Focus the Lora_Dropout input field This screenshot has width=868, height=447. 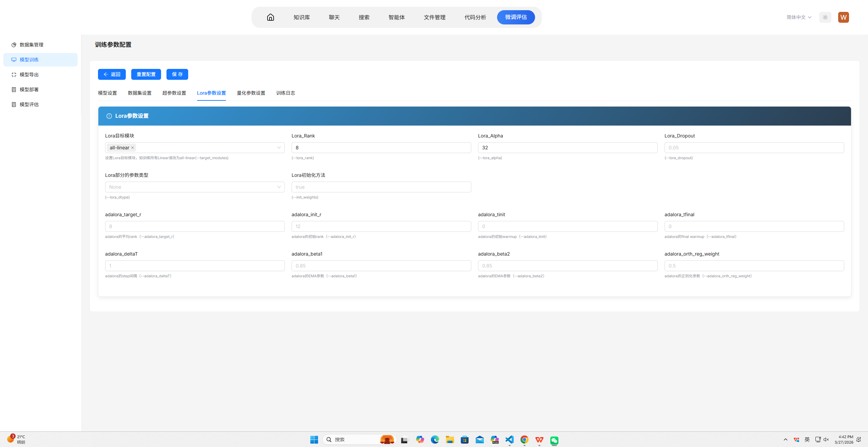pyautogui.click(x=754, y=148)
